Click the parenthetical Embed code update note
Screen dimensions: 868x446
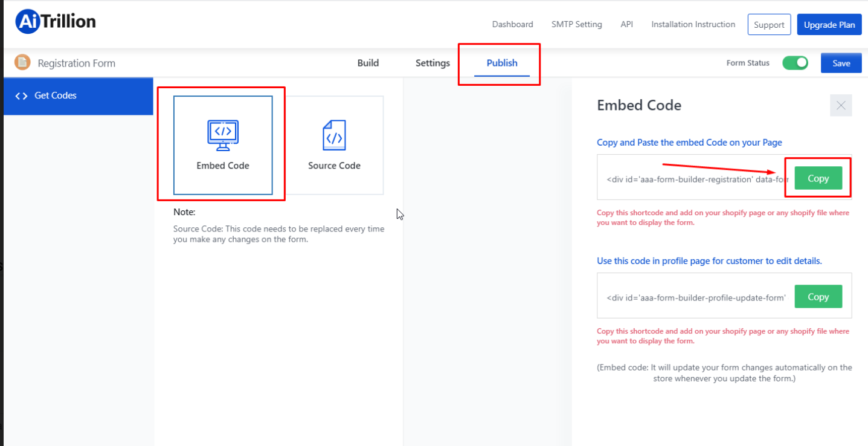point(724,373)
